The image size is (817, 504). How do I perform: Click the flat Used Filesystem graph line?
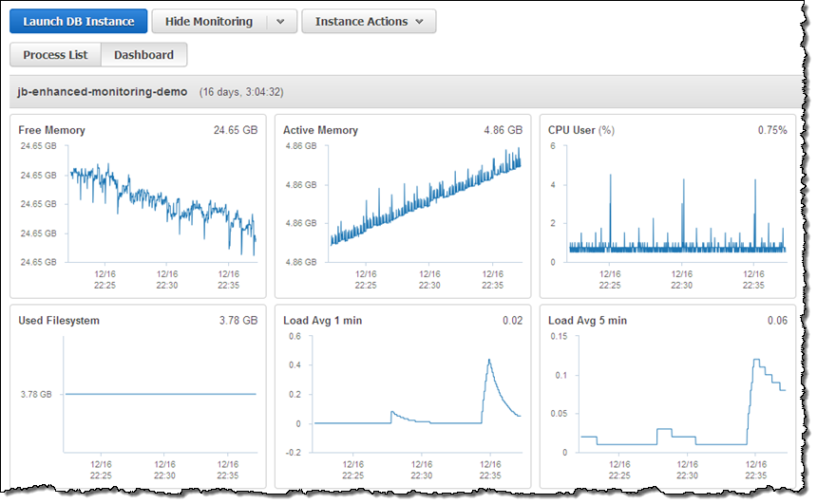click(x=161, y=394)
